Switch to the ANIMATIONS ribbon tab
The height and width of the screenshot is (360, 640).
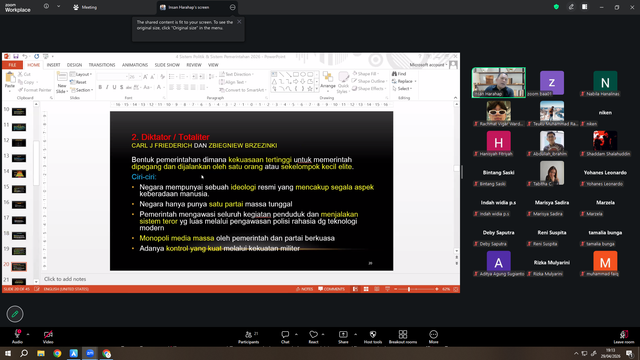[135, 65]
